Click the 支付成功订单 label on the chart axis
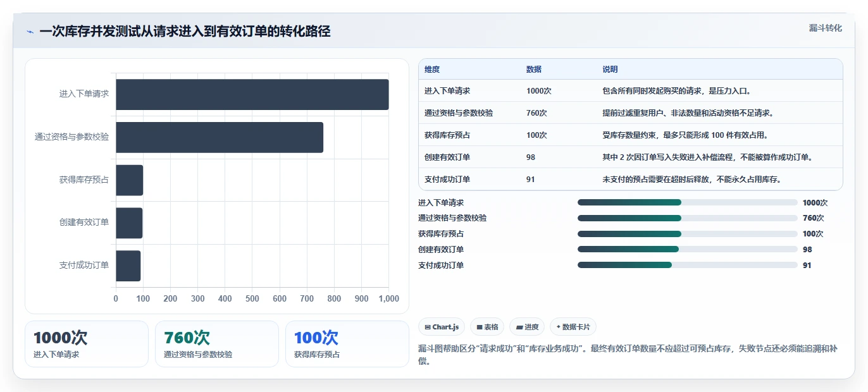The width and height of the screenshot is (868, 392). 84,266
